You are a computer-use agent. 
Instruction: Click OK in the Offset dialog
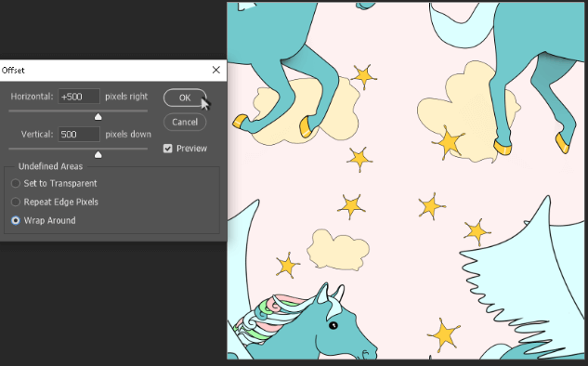[185, 98]
